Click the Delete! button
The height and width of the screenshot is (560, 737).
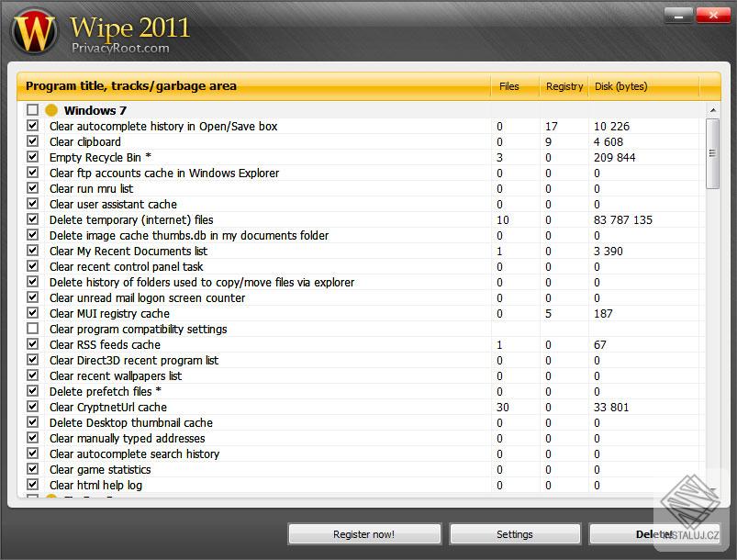tap(654, 534)
